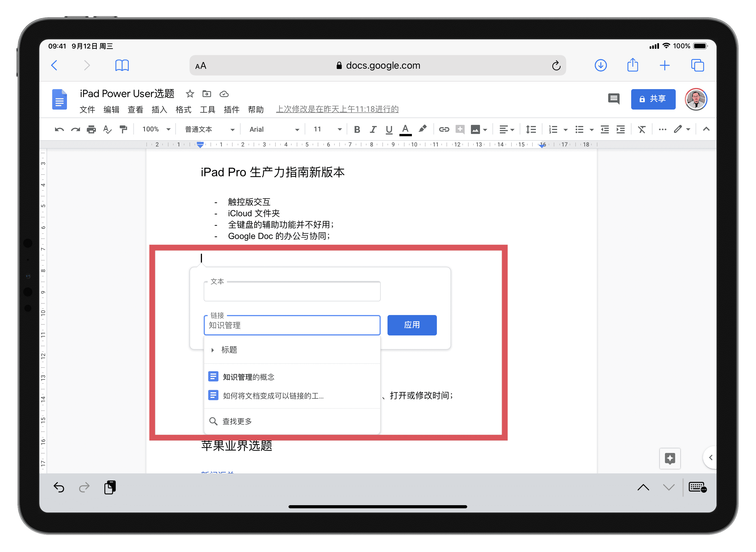Open the Google account avatar
Image resolution: width=756 pixels, height=552 pixels.
click(696, 99)
